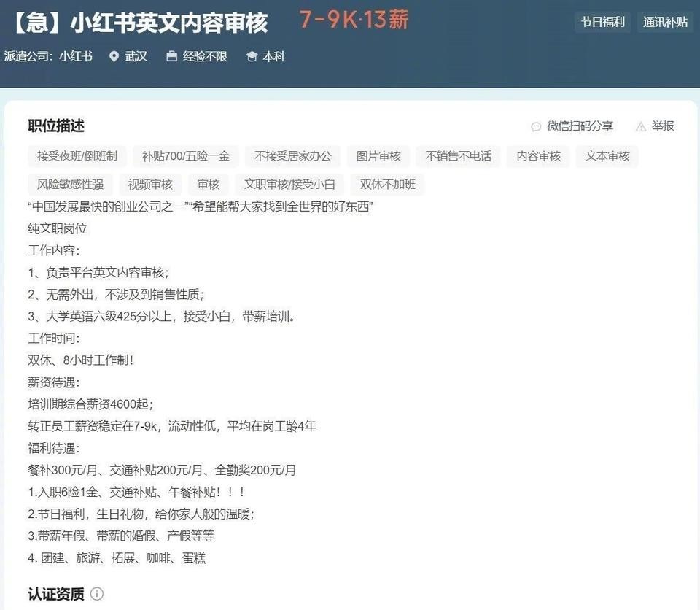Select the 通讯补贴 benefit tag
This screenshot has width=700, height=610.
coord(665,22)
